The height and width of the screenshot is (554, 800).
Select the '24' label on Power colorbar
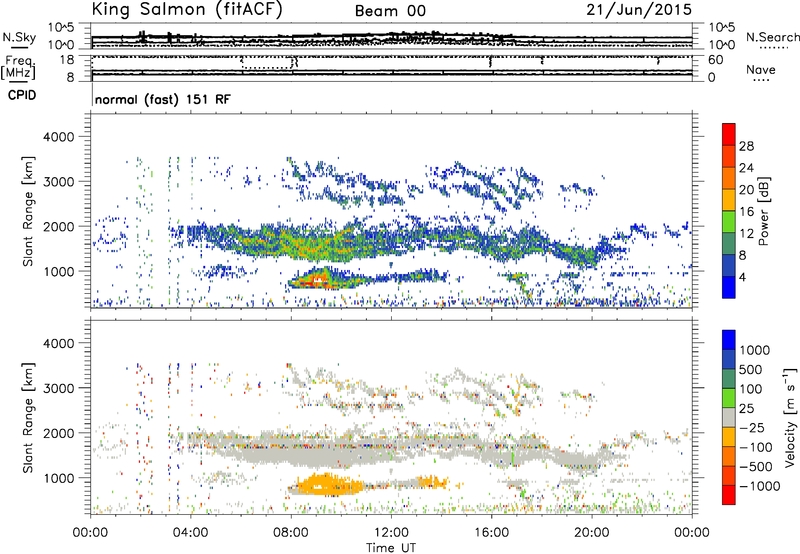746,168
